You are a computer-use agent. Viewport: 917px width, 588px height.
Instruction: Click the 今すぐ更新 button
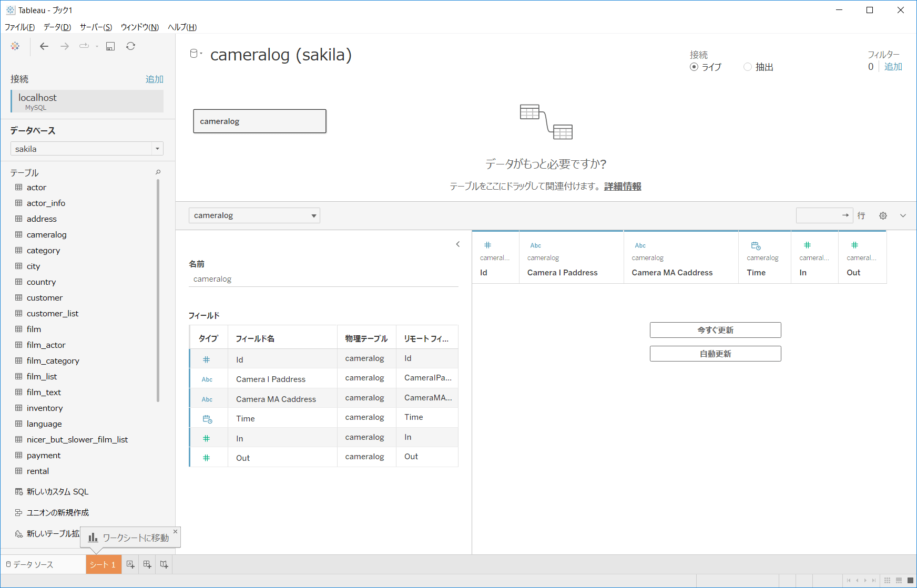(x=715, y=330)
